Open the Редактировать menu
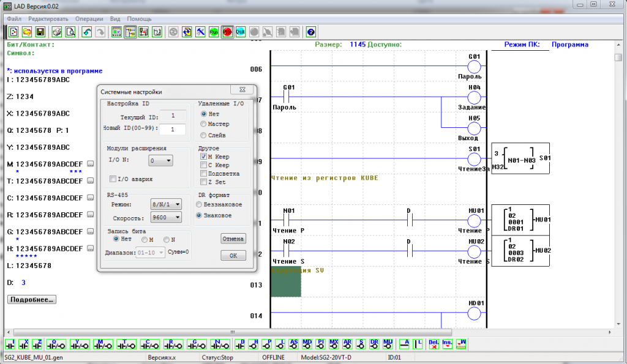The width and height of the screenshot is (627, 364). pos(48,19)
